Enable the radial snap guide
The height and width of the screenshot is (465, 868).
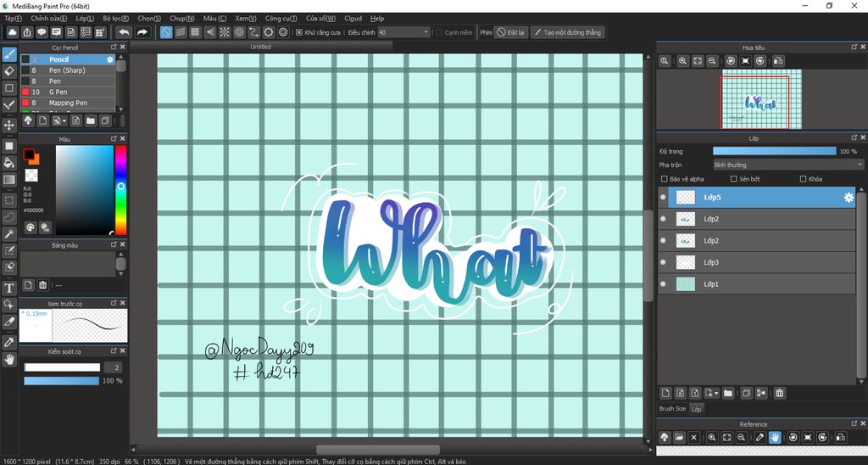tap(224, 32)
